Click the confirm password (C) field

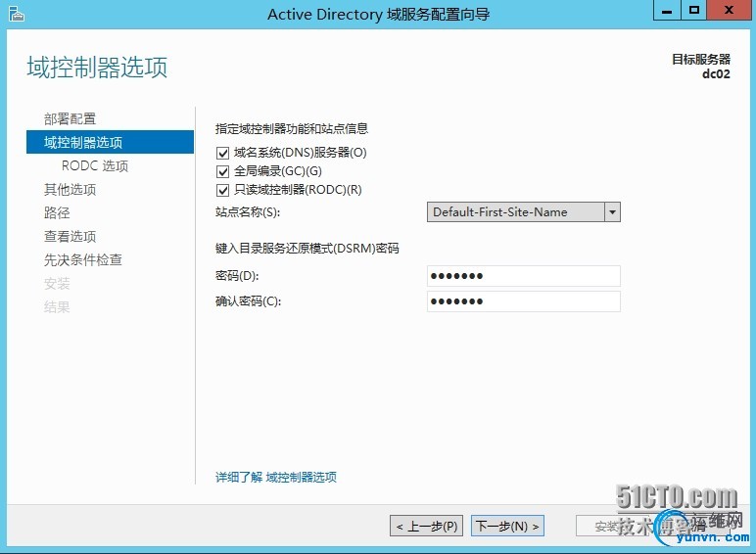tap(524, 301)
